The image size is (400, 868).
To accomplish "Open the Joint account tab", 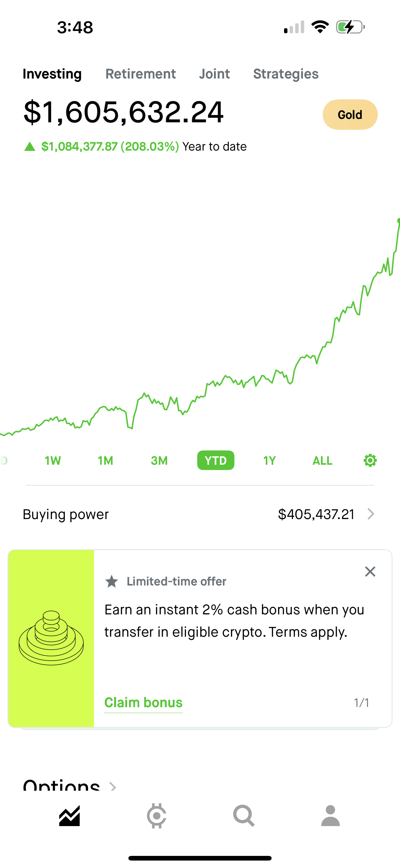I will point(214,74).
